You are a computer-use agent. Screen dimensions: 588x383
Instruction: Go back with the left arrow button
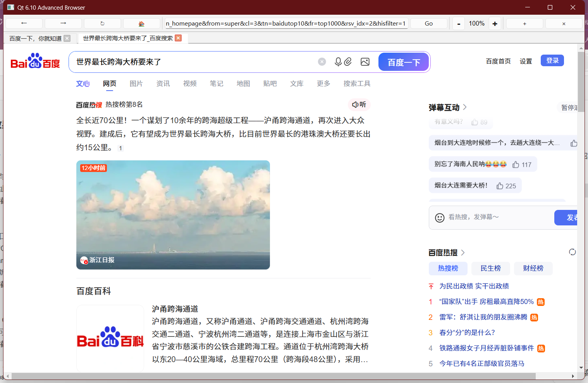(24, 23)
